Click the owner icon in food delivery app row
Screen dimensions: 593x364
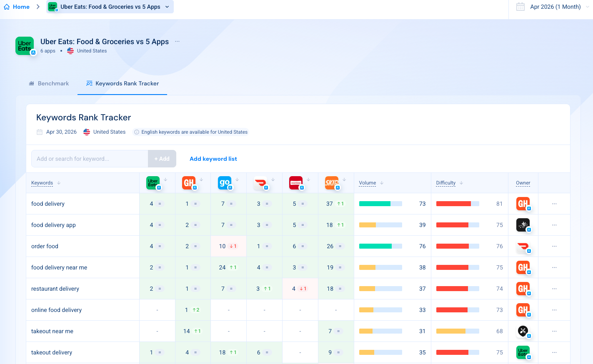[523, 225]
